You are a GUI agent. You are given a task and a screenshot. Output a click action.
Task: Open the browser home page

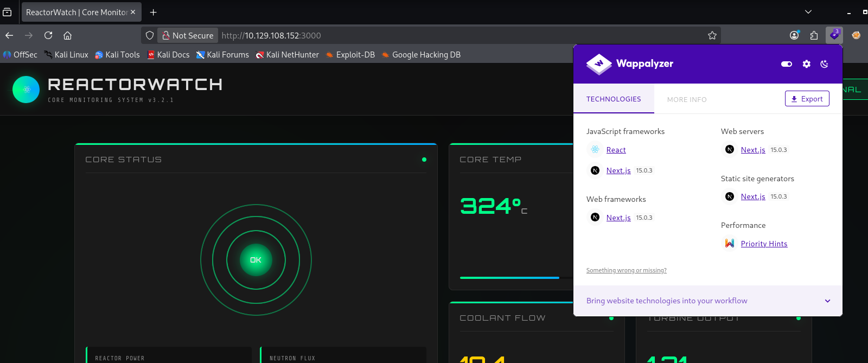[x=67, y=35]
